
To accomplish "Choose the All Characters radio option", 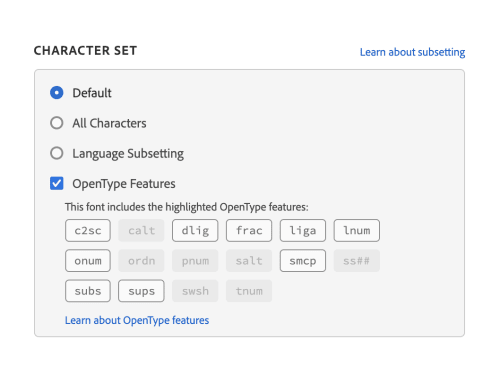I will tap(57, 123).
